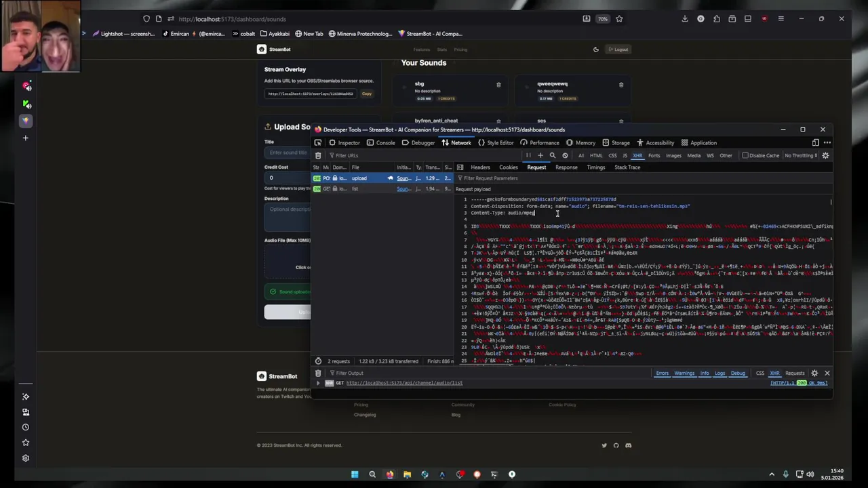The image size is (868, 488).
Task: Clear console output trash icon
Action: (318, 373)
